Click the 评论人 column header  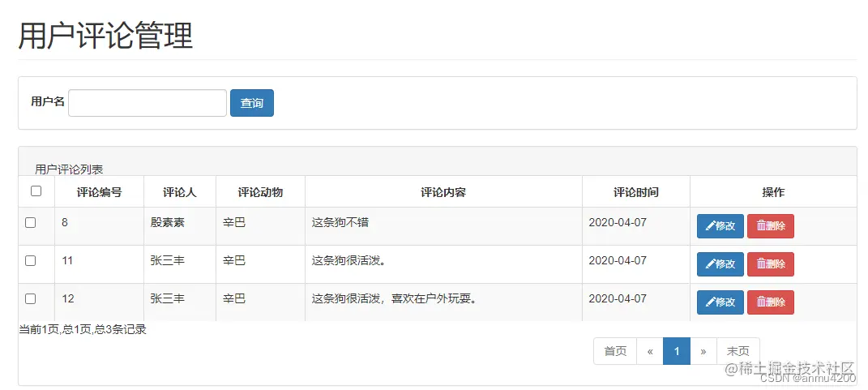[180, 192]
